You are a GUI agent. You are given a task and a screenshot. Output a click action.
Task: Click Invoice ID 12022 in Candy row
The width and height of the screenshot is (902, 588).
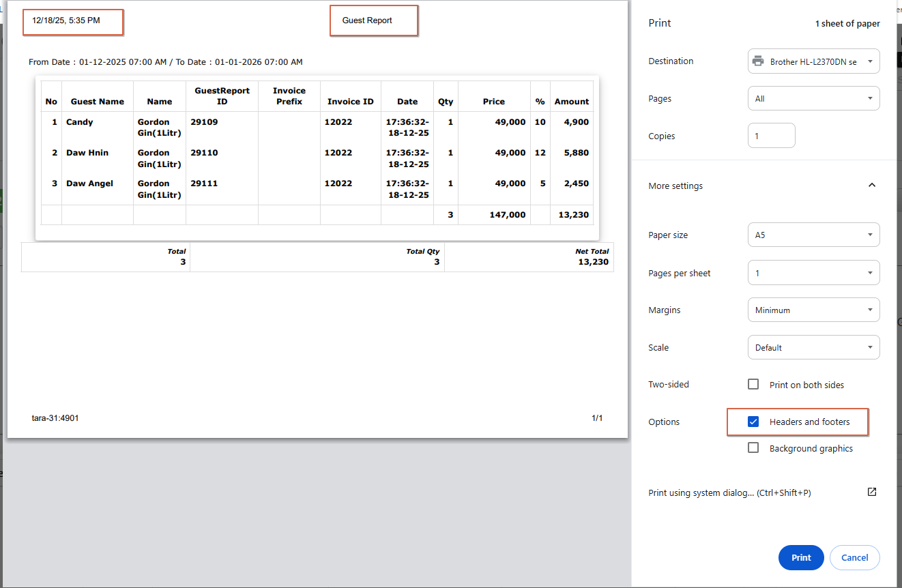[338, 122]
